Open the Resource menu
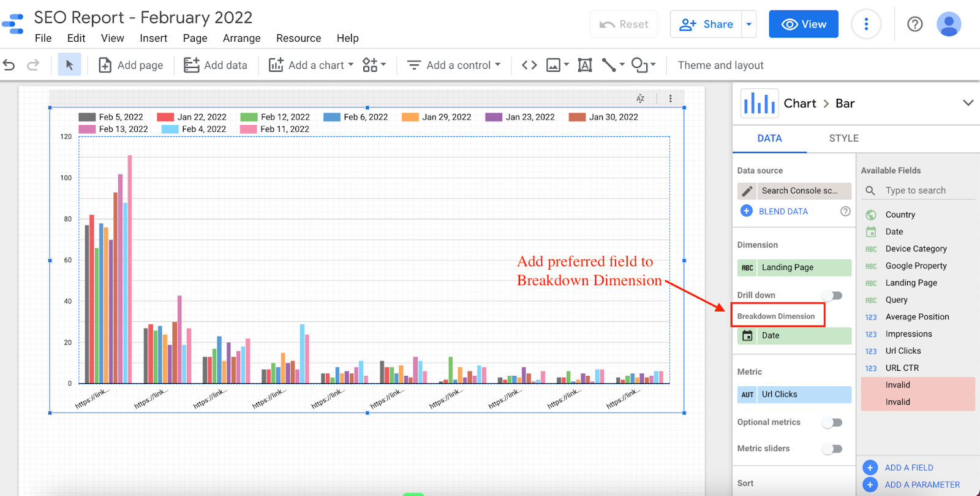The width and height of the screenshot is (980, 496). [298, 38]
